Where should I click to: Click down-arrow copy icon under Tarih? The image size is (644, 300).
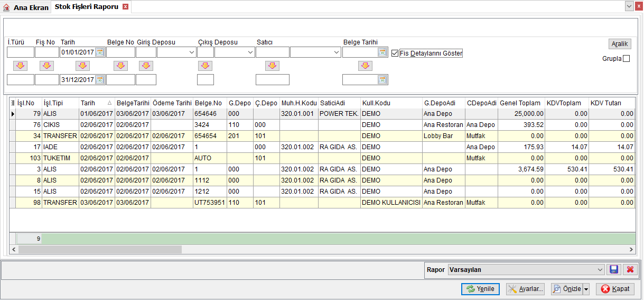(x=82, y=66)
